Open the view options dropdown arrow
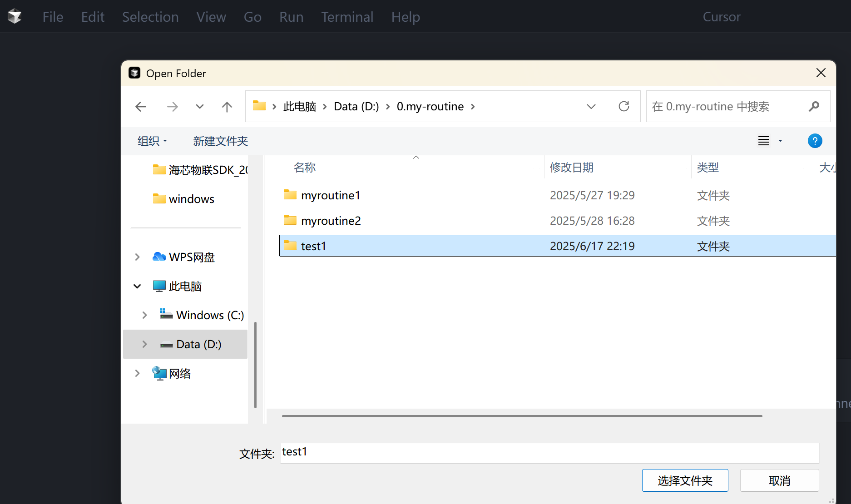Viewport: 851px width, 504px height. (781, 141)
